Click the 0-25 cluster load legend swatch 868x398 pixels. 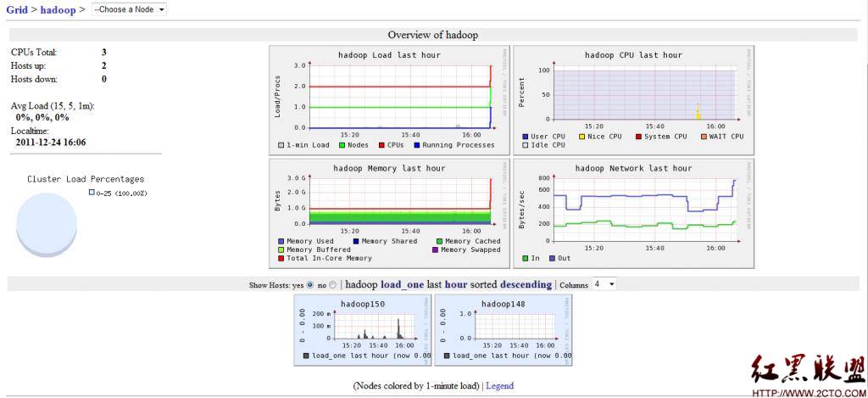click(92, 193)
